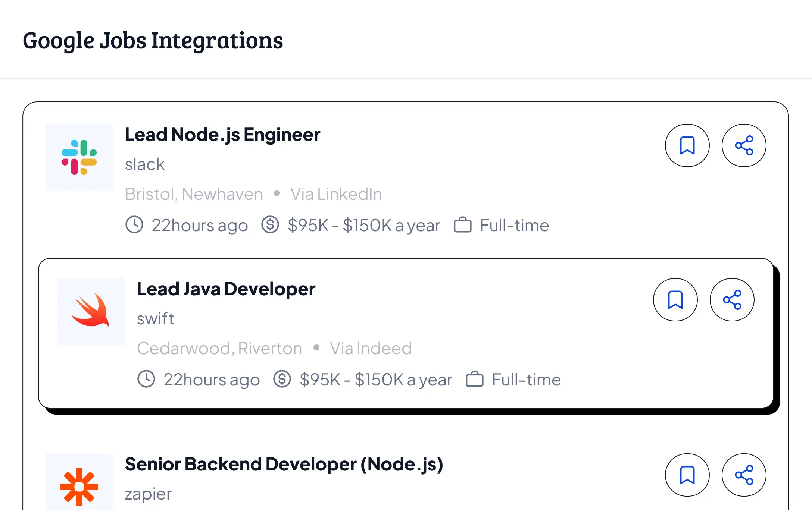The image size is (812, 510).
Task: Share the Lead Node.js Engineer job
Action: tap(744, 145)
